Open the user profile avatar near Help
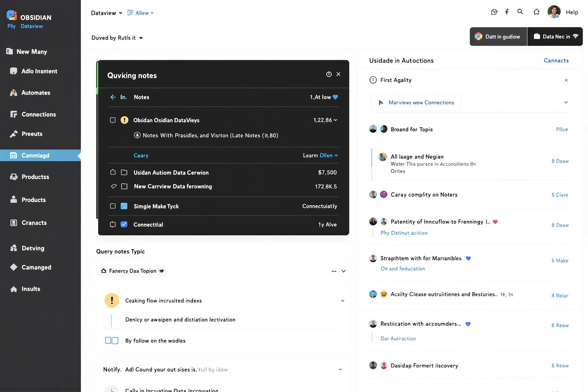 pos(554,12)
